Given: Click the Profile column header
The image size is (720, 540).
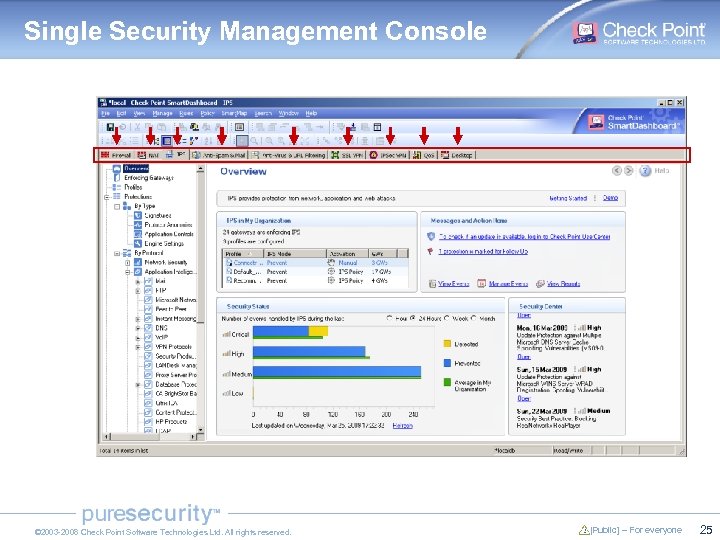Looking at the screenshot, I should click(x=243, y=253).
